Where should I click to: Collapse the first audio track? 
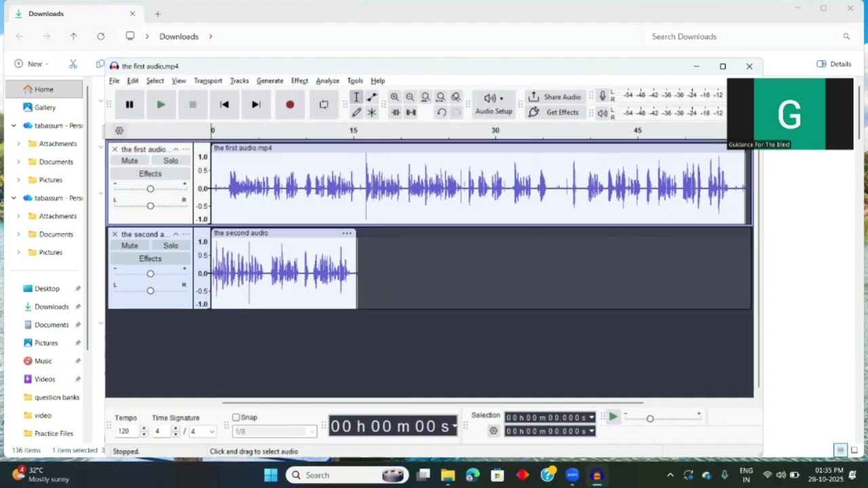[x=176, y=149]
